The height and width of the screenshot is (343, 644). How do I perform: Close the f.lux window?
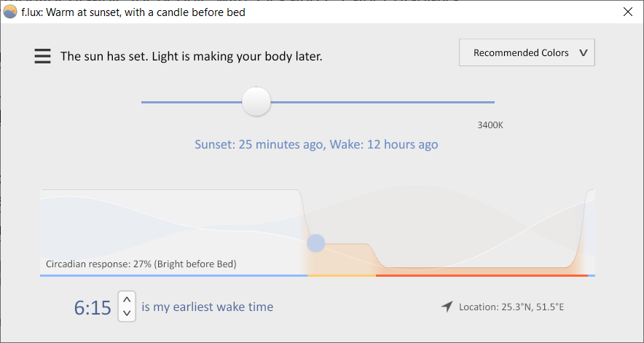(627, 12)
